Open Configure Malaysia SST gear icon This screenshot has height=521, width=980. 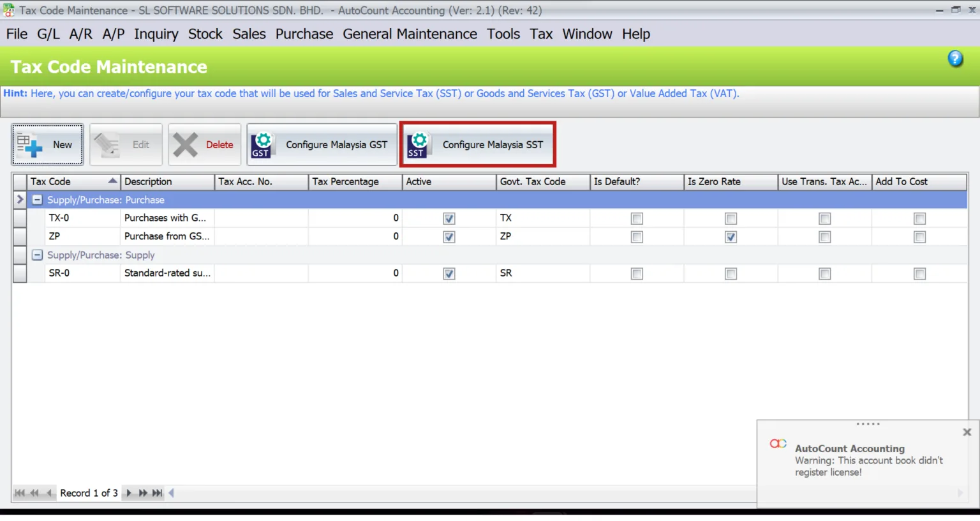pyautogui.click(x=418, y=144)
